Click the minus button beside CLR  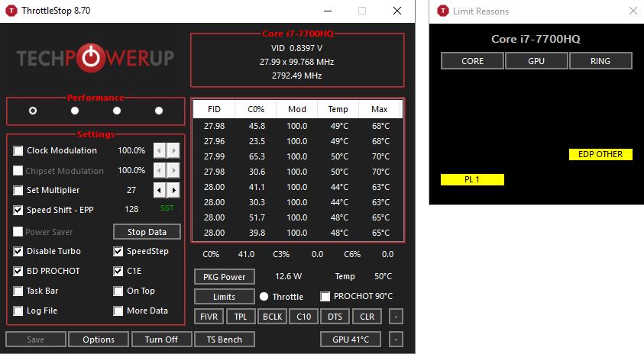(396, 317)
